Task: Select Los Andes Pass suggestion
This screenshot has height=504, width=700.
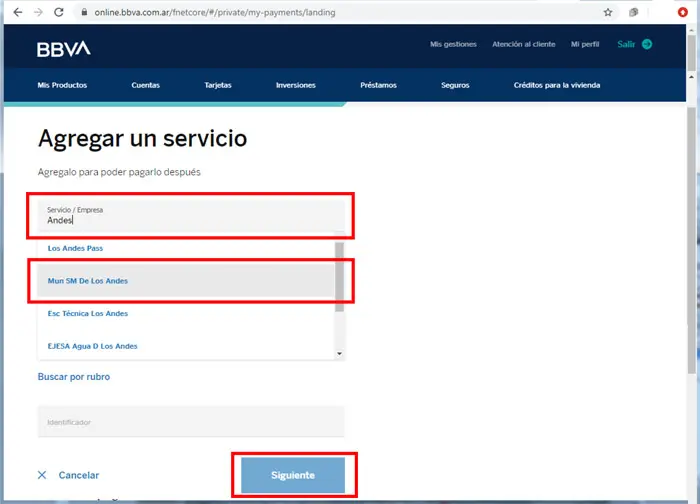Action: [186, 248]
